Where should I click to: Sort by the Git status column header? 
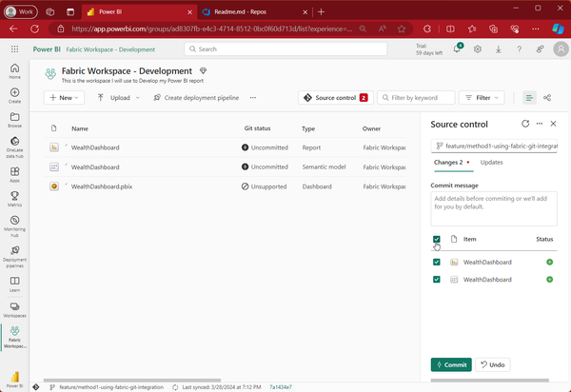pos(257,128)
